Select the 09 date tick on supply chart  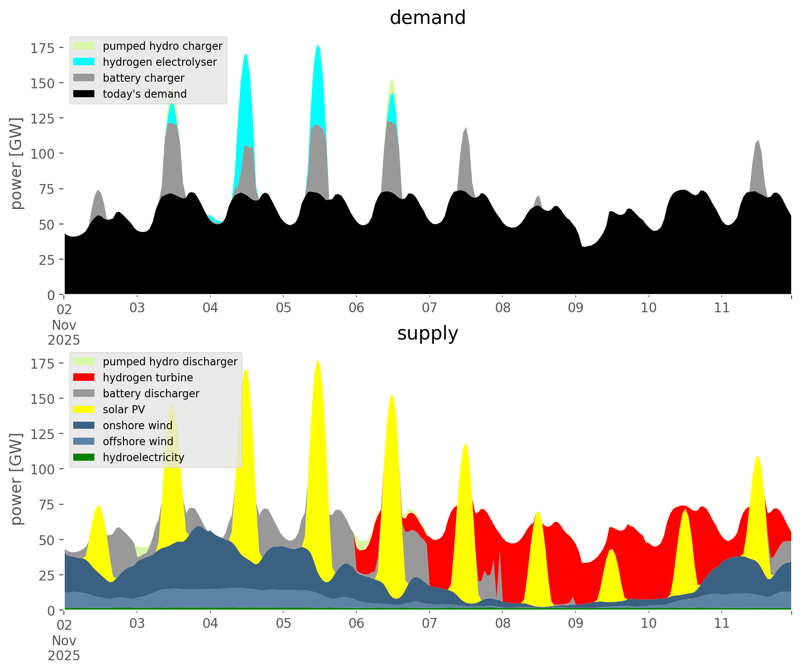coord(575,624)
